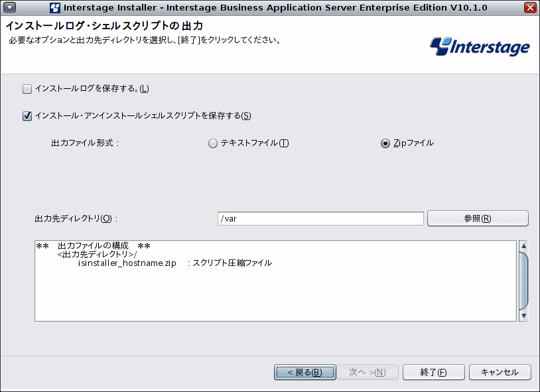Click the 出力ファイル形式 label

pyautogui.click(x=85, y=143)
